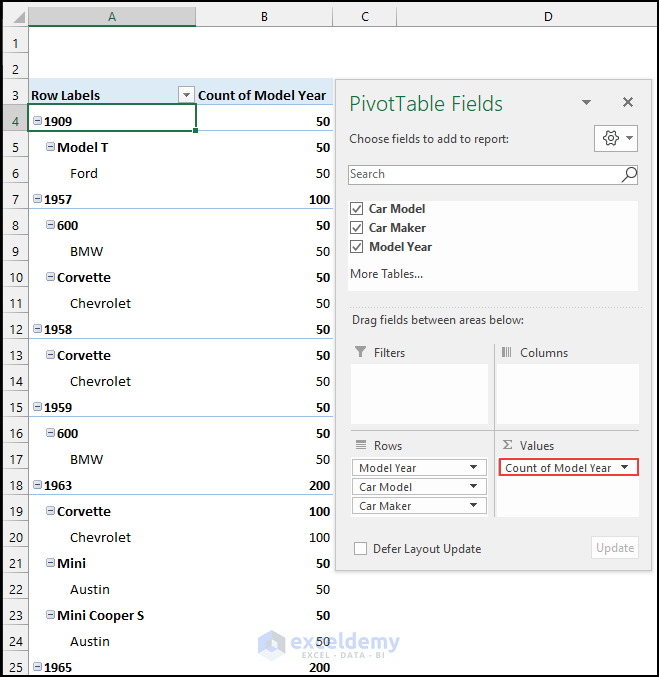
Task: Select the Model Year field name in list
Action: point(400,247)
